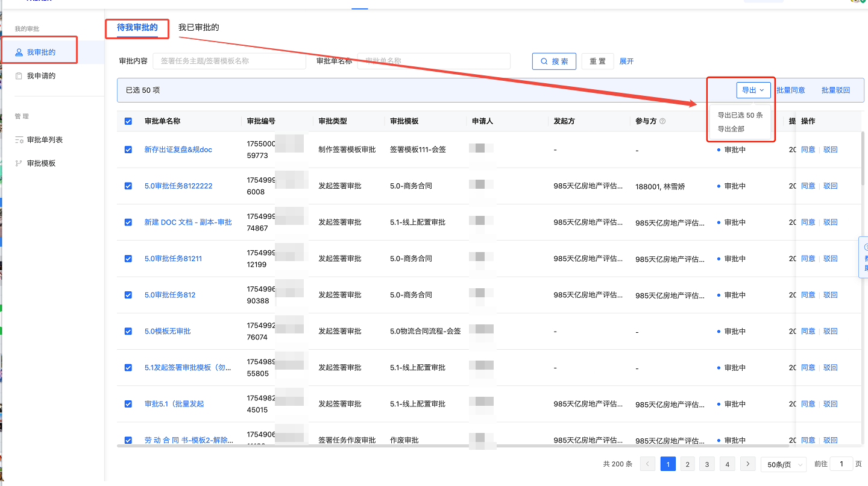Screen dimensions: 868x486
Task: Uncheck the row 5.1发起签署审批模板
Action: 128,367
